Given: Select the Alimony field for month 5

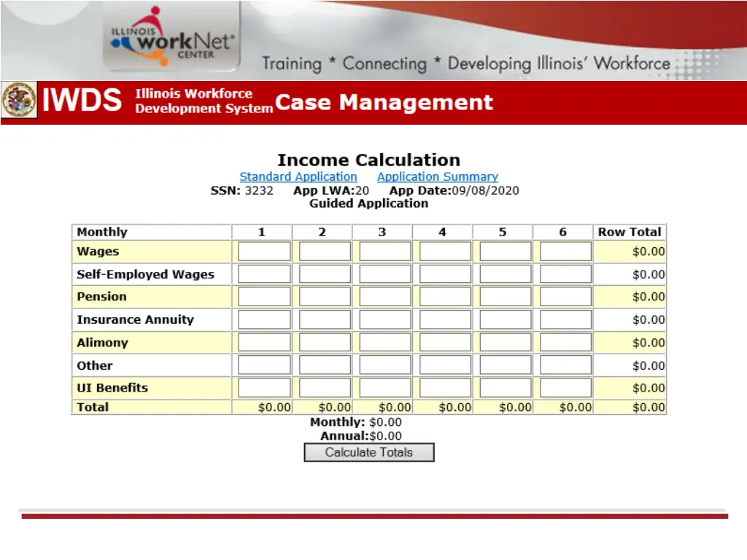Looking at the screenshot, I should [x=506, y=343].
